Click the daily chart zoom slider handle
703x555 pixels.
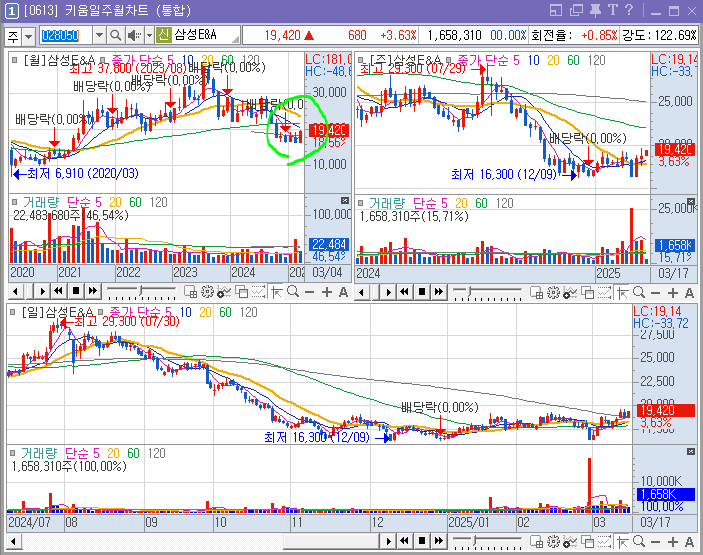click(x=474, y=541)
